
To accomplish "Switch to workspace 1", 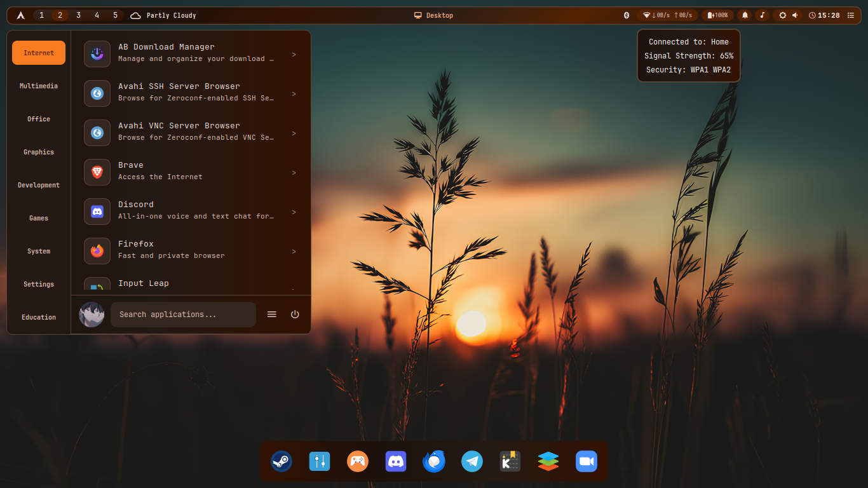I will pyautogui.click(x=42, y=15).
